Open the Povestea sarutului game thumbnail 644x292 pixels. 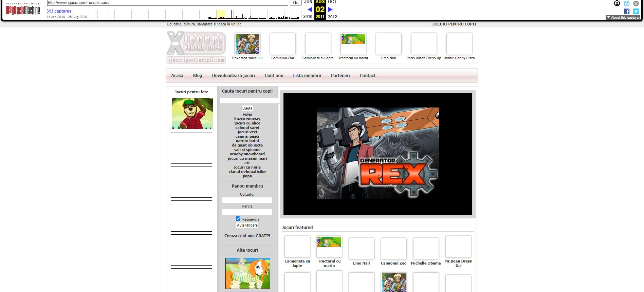[247, 44]
